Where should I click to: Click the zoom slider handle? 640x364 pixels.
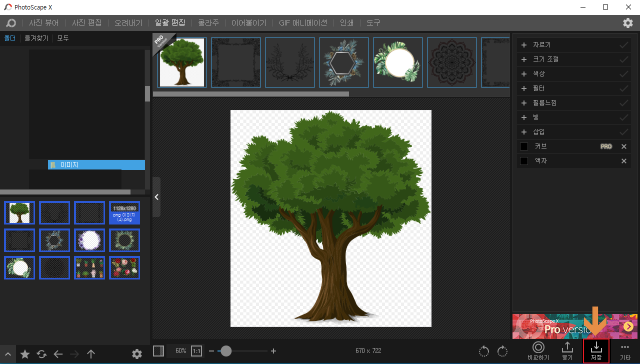(x=226, y=351)
